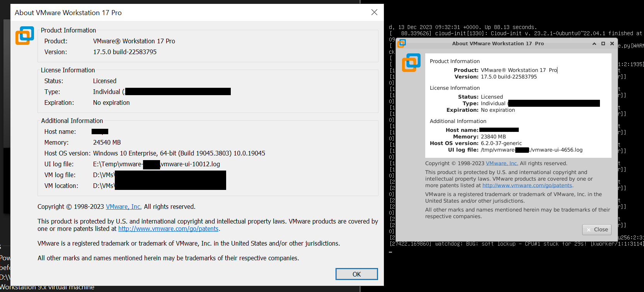
Task: Click the 'License Information' heading in Windows dialog
Action: (x=68, y=70)
